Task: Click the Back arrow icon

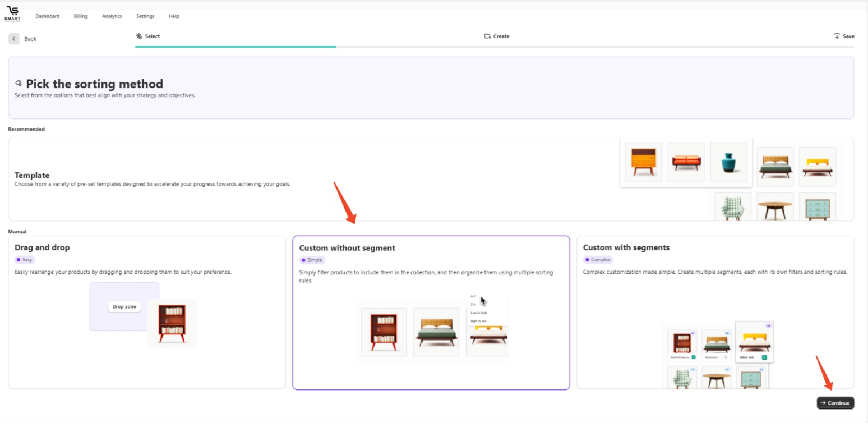Action: pyautogui.click(x=14, y=39)
